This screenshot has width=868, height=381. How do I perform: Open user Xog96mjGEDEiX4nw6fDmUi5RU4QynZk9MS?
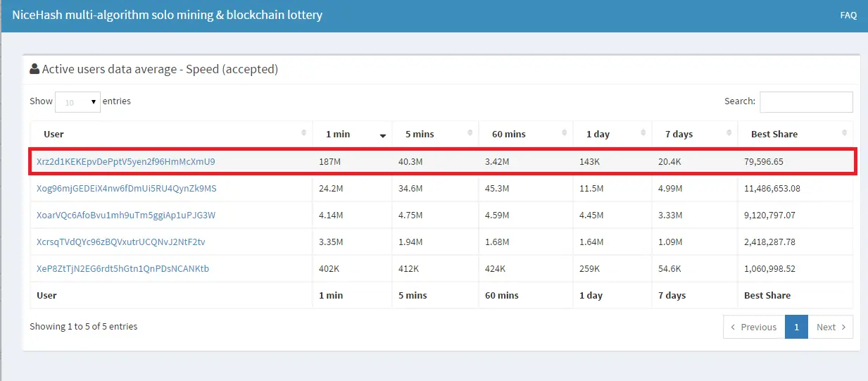[126, 188]
